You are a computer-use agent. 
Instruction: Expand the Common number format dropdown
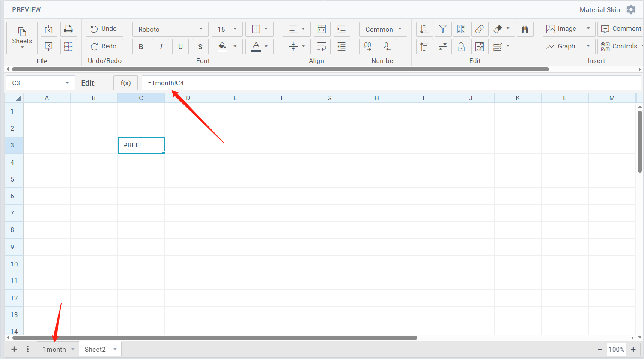pos(383,29)
